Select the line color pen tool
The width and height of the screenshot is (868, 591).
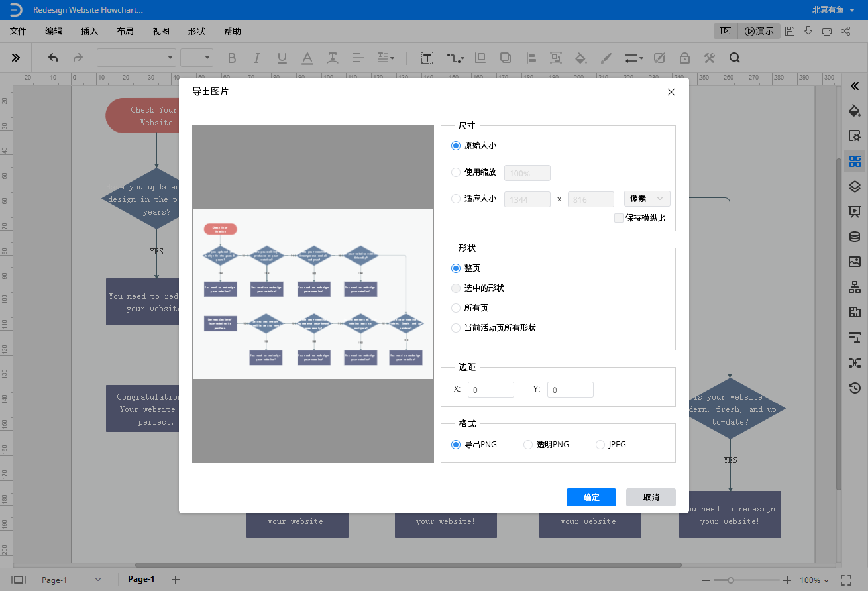click(x=606, y=58)
